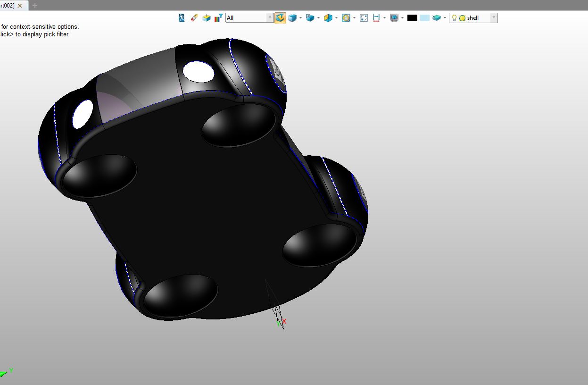
Task: Click the yellow-blue box icon next to eraser
Action: [x=207, y=18]
